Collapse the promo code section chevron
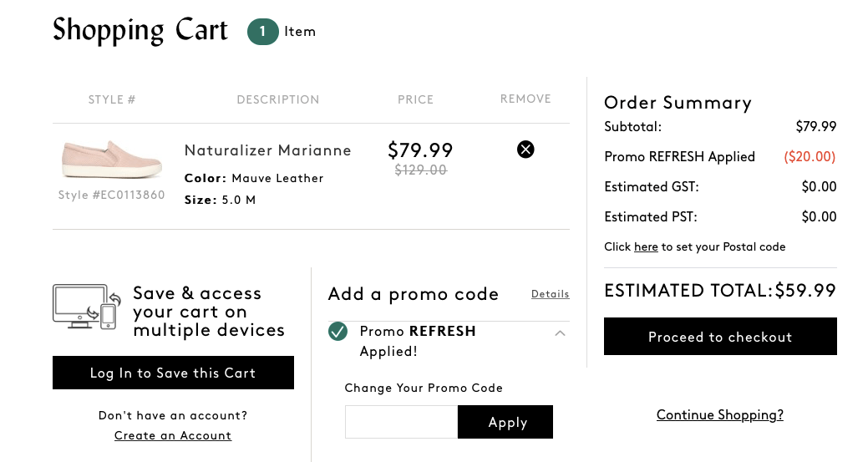Viewport: 868px width, 462px height. tap(561, 333)
